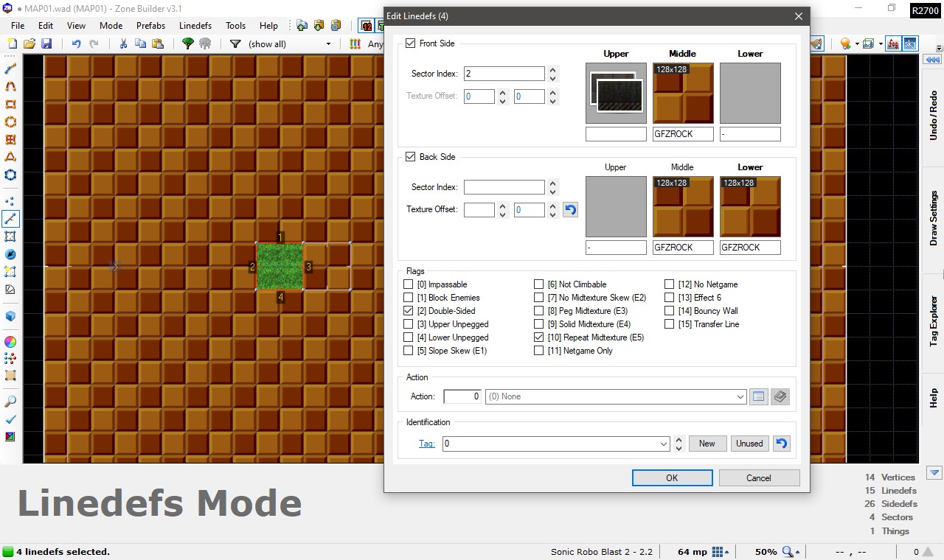Click the magnifier Find icon in sidebar
The height and width of the screenshot is (560, 944).
click(10, 402)
